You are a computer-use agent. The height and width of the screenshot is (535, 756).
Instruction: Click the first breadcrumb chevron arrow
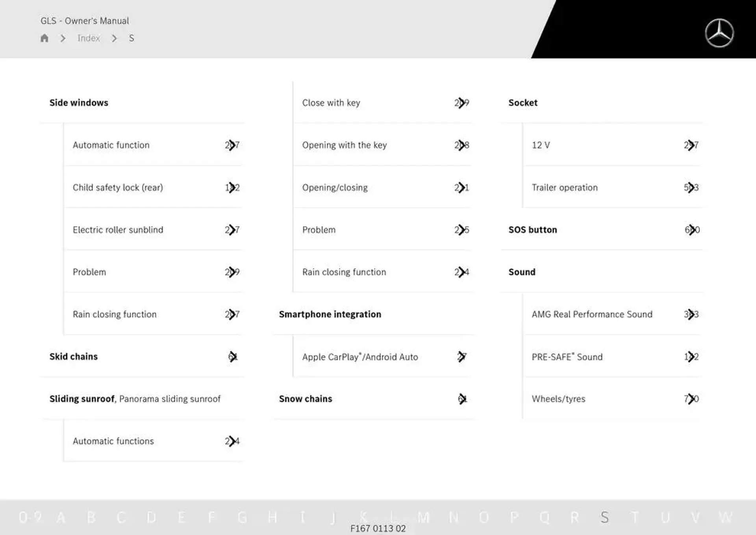pyautogui.click(x=64, y=39)
